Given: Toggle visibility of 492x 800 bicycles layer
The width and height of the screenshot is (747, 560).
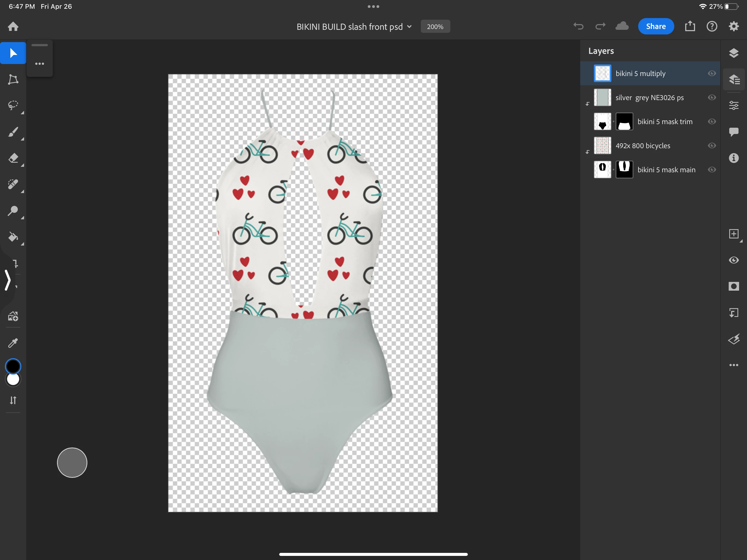Looking at the screenshot, I should point(711,145).
